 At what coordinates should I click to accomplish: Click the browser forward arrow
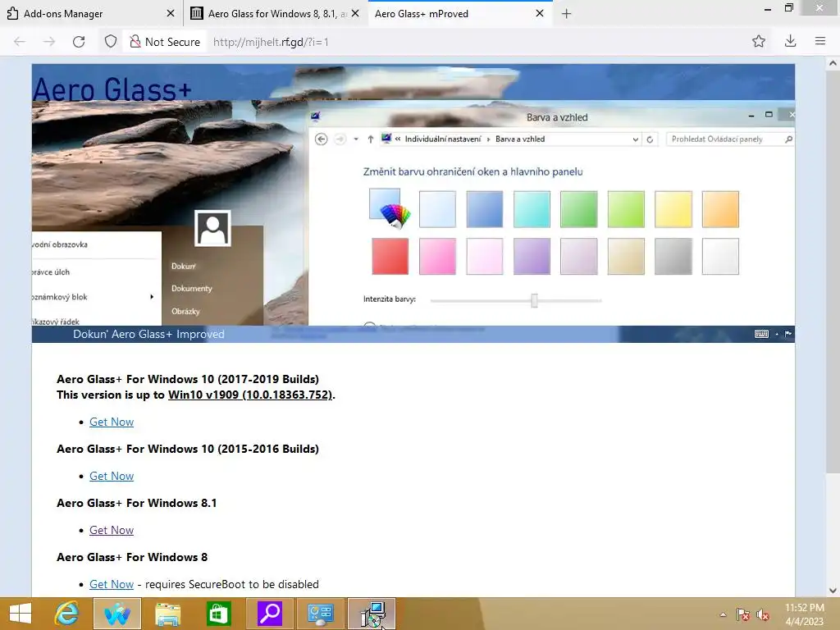pyautogui.click(x=48, y=42)
